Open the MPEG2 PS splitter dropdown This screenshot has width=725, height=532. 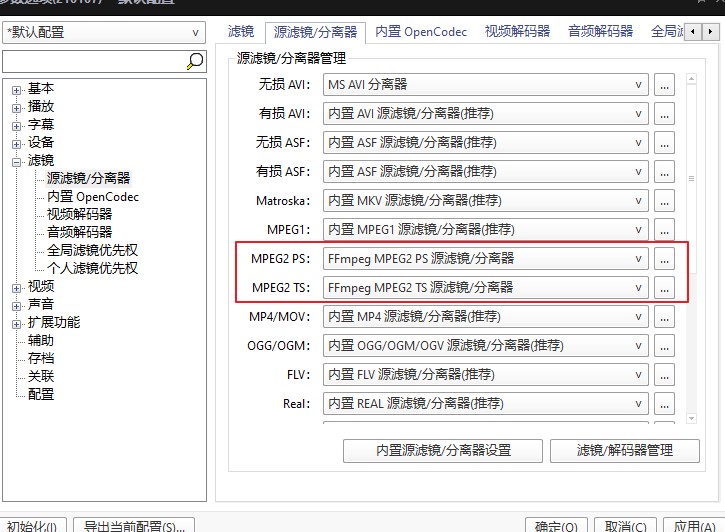(x=486, y=259)
